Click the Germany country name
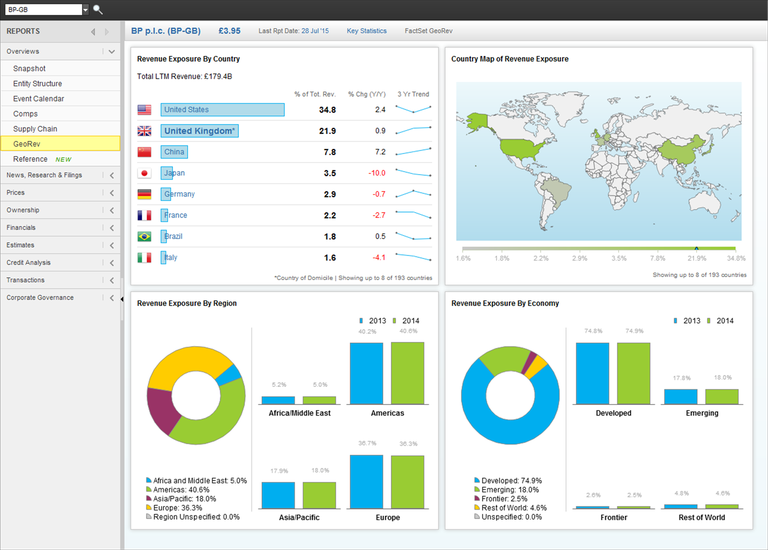768x550 pixels. 179,194
